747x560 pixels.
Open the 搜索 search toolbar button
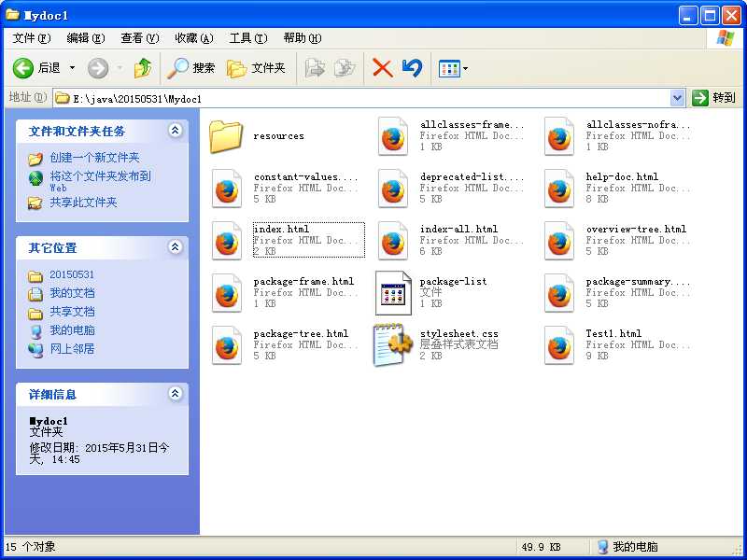pyautogui.click(x=190, y=68)
